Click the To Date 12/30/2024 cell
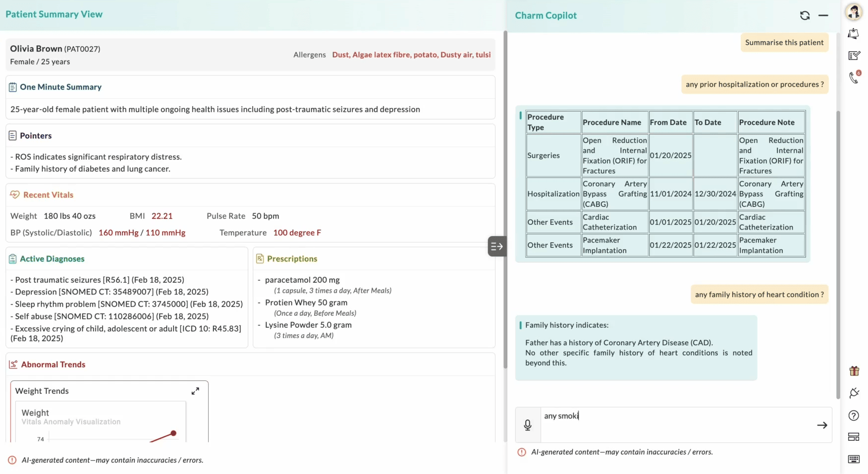The width and height of the screenshot is (868, 474). point(715,194)
